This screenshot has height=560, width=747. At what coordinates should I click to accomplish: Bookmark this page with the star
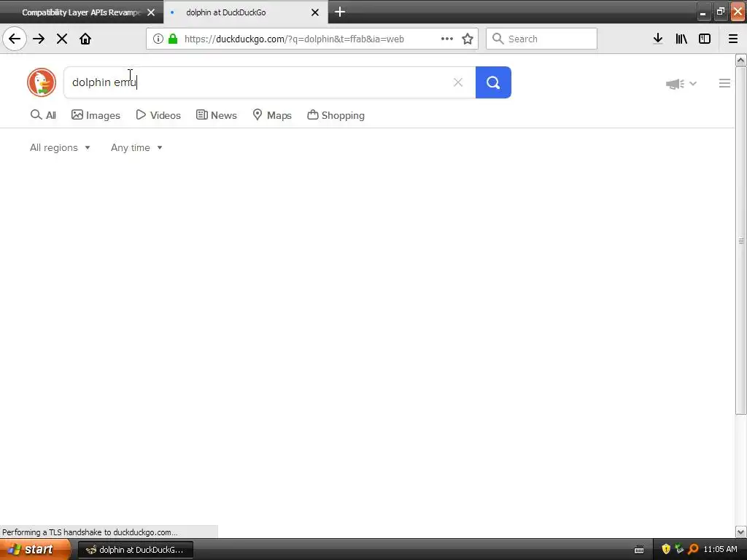(468, 39)
